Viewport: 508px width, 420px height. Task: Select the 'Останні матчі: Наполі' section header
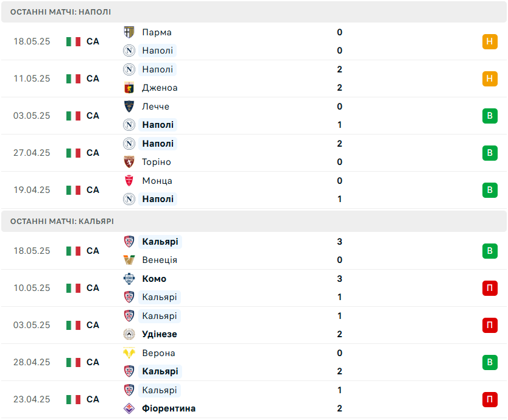[x=61, y=12]
